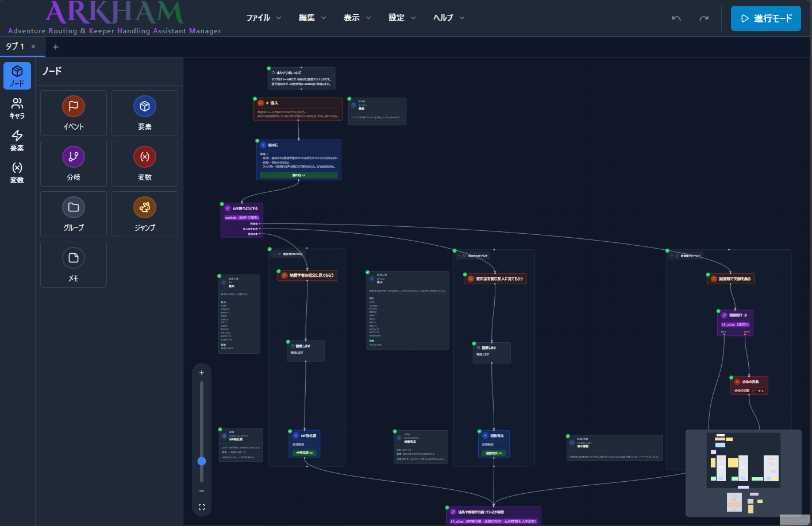Viewport: 812px width, 526px height.
Task: Click the flag icon on the 導入 node
Action: [x=261, y=103]
